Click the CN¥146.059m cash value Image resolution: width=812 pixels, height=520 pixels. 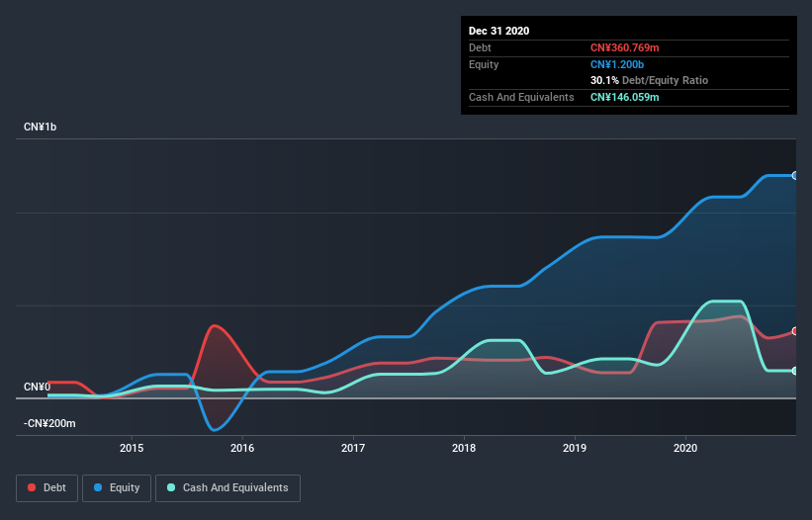point(624,97)
